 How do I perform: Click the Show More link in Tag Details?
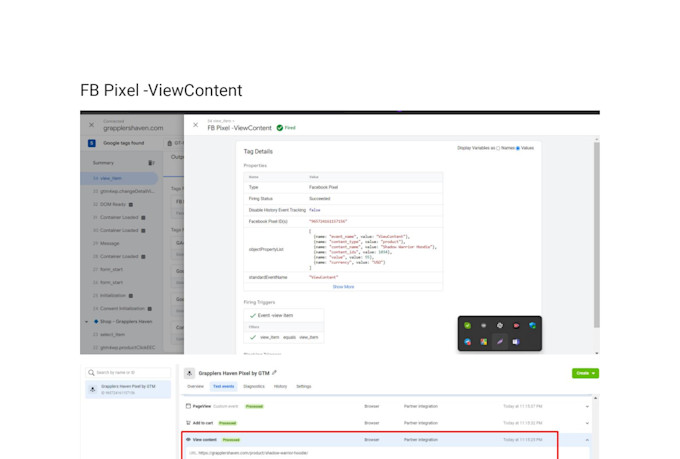pos(343,287)
